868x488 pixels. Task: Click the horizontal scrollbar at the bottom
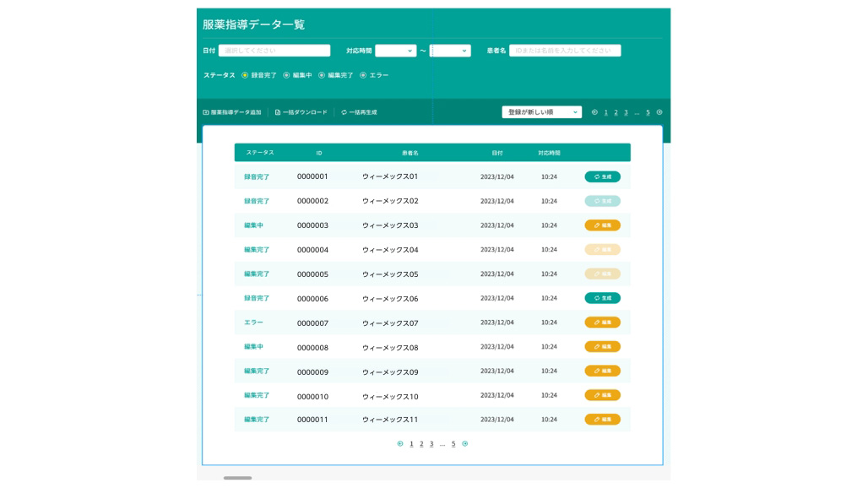click(x=237, y=478)
